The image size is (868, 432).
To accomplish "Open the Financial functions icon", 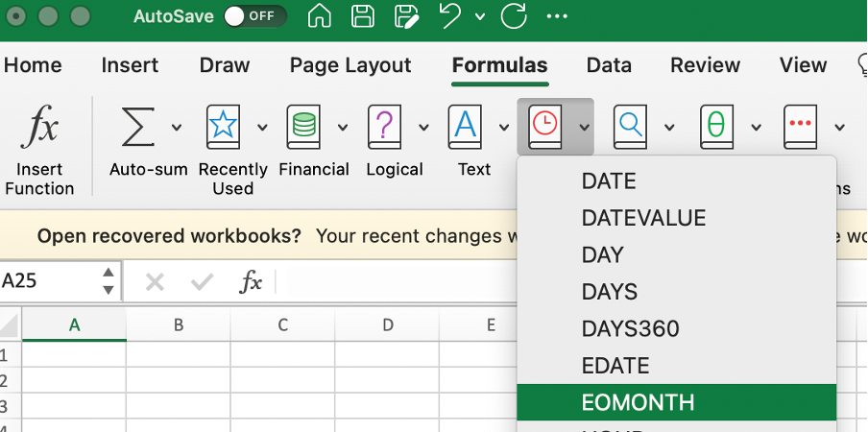I will [303, 128].
